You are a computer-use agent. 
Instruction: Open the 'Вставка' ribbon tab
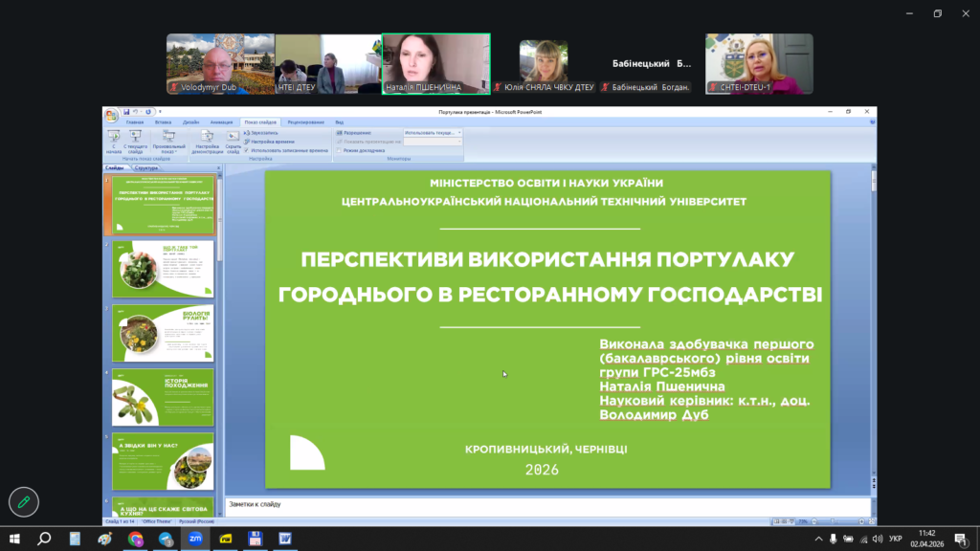pos(163,122)
